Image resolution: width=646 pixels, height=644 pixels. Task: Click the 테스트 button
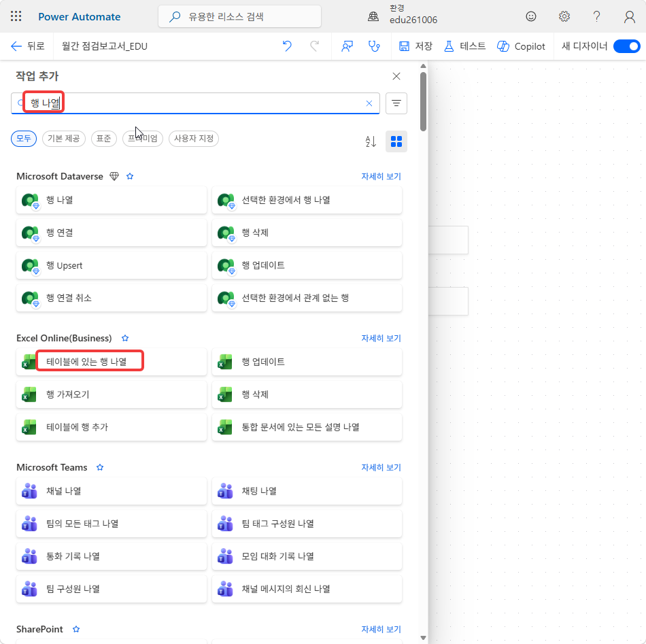pos(464,46)
